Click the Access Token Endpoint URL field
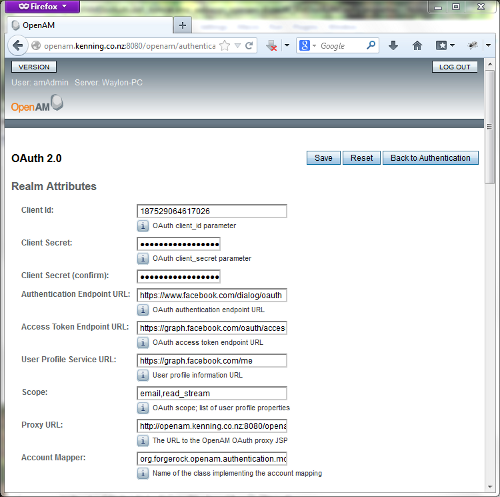500x497 pixels. (212, 328)
